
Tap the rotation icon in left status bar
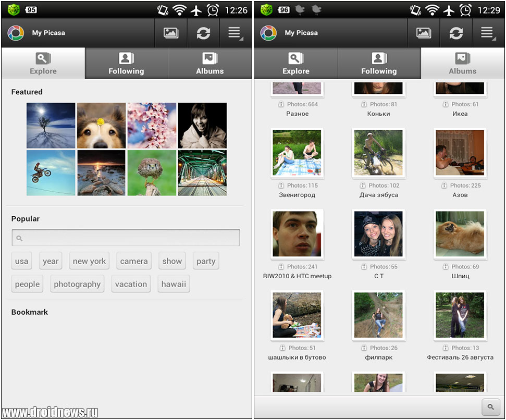(163, 10)
